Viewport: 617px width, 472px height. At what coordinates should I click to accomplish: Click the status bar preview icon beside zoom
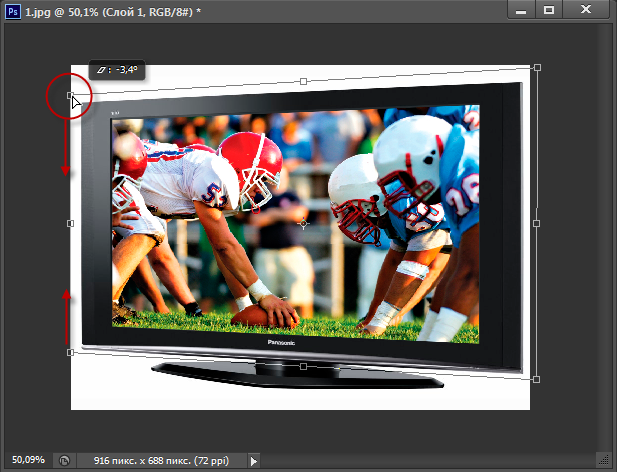tap(65, 461)
